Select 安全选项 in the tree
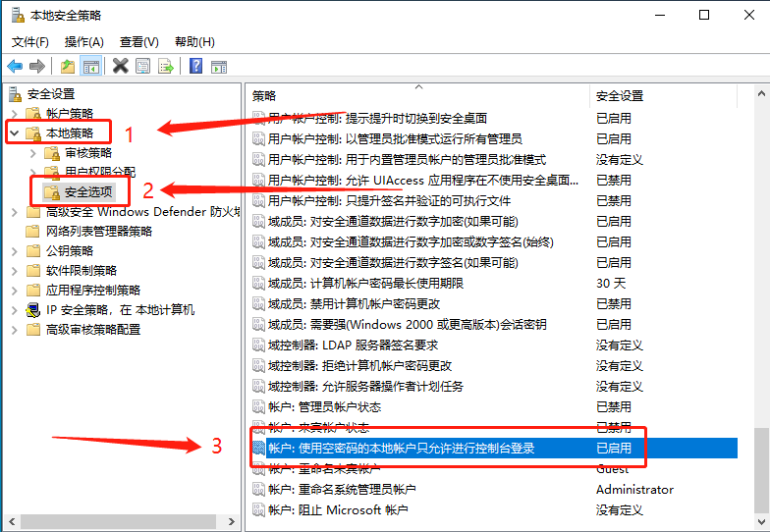Viewport: 770px width, 532px height. (x=88, y=192)
